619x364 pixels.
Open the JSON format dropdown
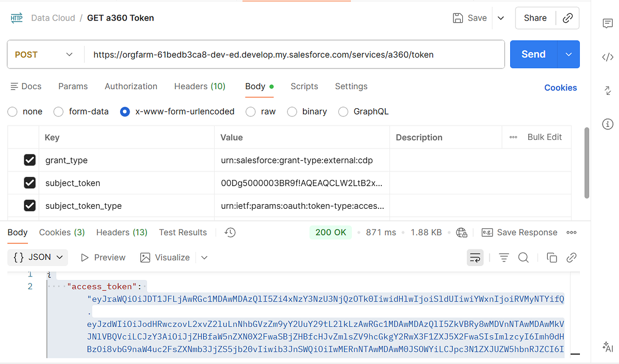(x=39, y=257)
